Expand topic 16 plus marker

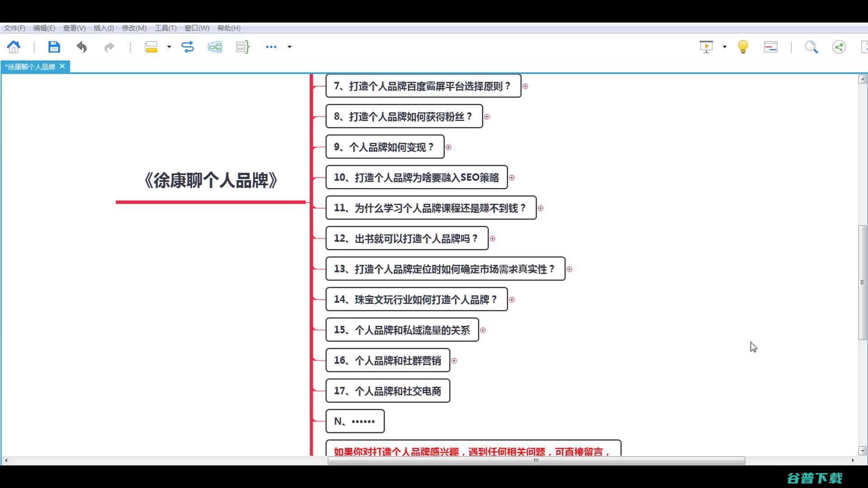pos(454,361)
